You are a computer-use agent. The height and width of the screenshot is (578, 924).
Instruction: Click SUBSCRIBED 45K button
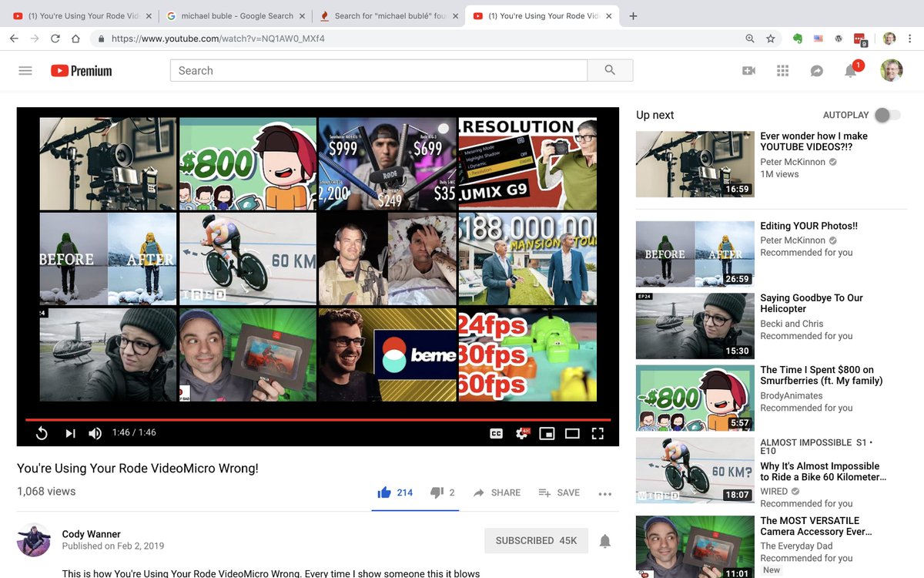(x=537, y=540)
